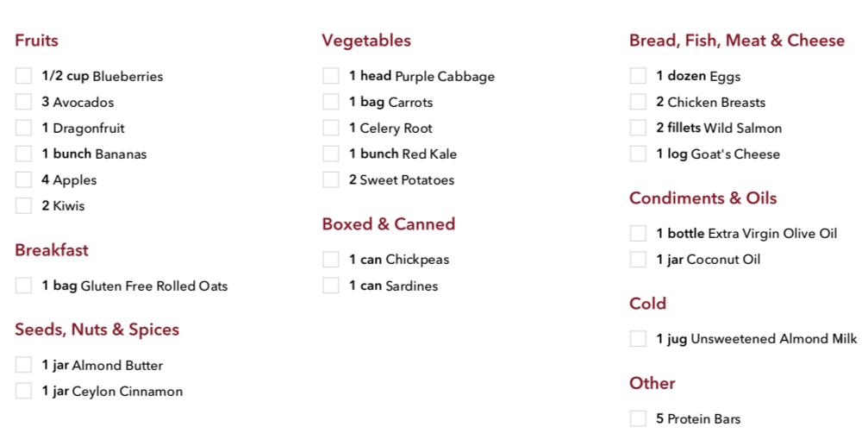The height and width of the screenshot is (446, 868).
Task: Check Gluten Free Rolled Oats box
Action: coord(23,286)
